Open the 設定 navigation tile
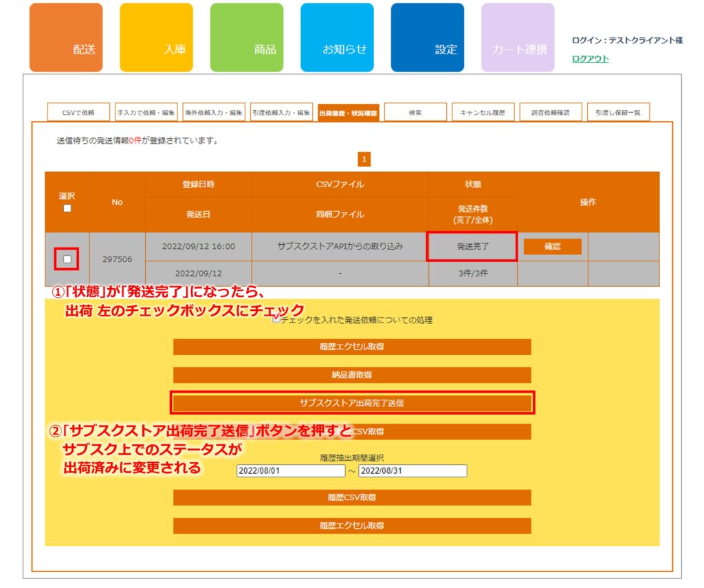This screenshot has height=588, width=704. point(427,38)
